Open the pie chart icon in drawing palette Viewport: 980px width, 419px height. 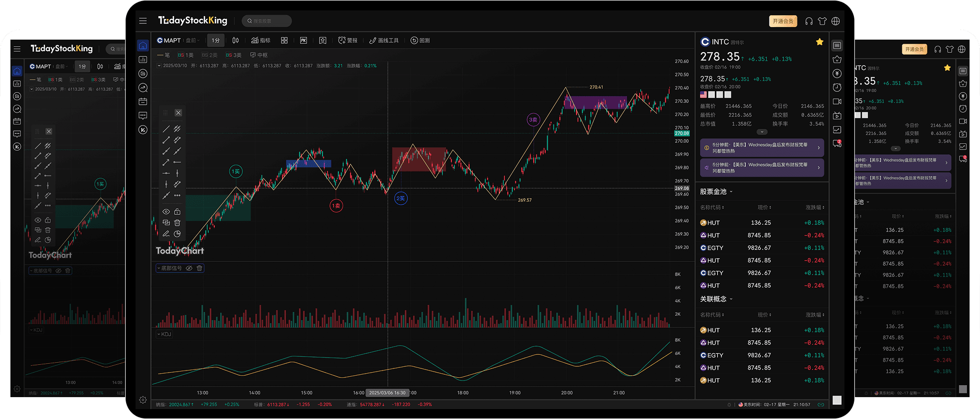pyautogui.click(x=177, y=233)
